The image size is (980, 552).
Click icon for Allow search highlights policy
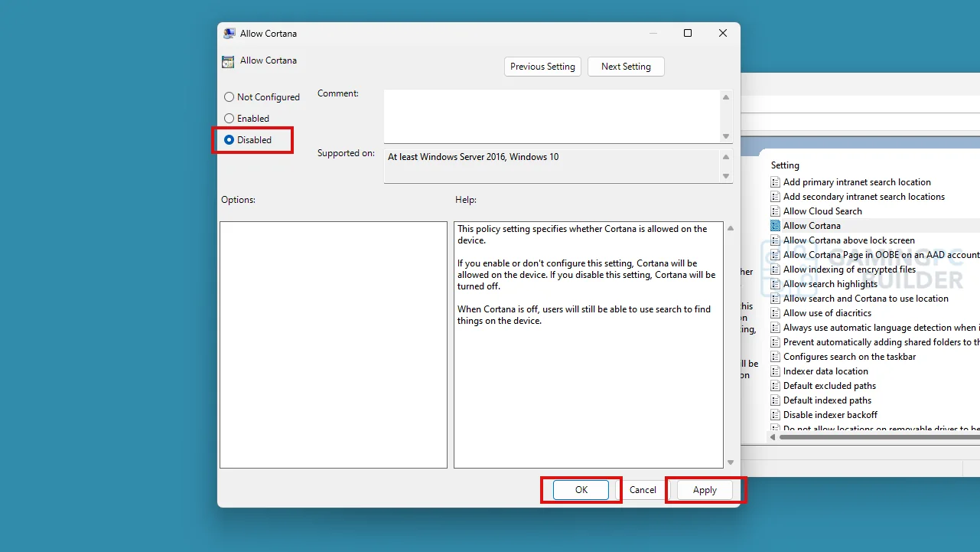point(776,284)
